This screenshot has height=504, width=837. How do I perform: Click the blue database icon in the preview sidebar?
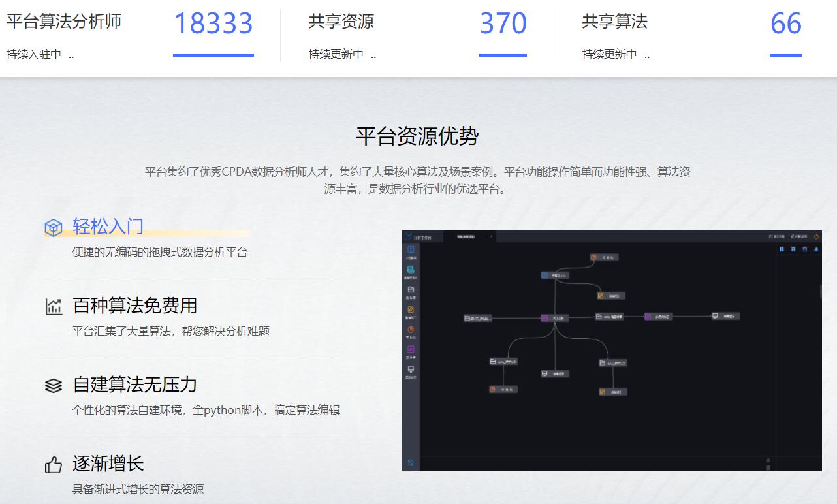pos(411,270)
